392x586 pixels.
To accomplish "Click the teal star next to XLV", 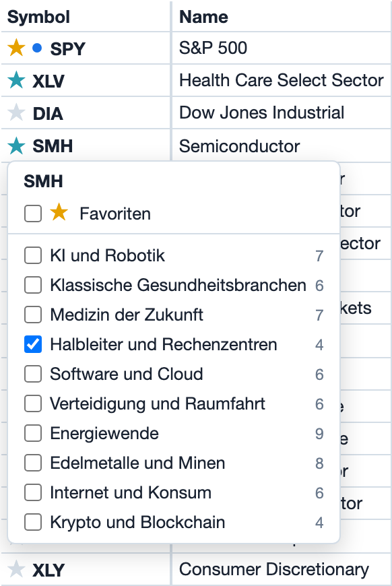I will [x=16, y=80].
